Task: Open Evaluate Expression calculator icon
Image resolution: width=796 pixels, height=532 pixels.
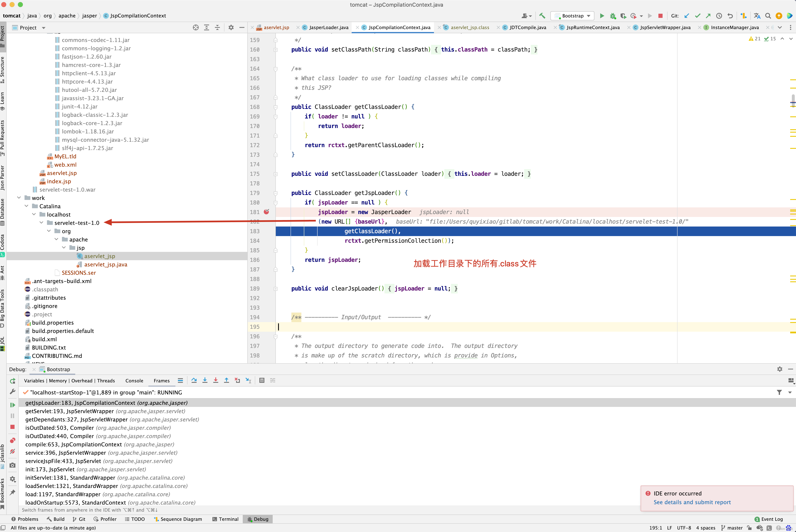Action: [x=262, y=380]
